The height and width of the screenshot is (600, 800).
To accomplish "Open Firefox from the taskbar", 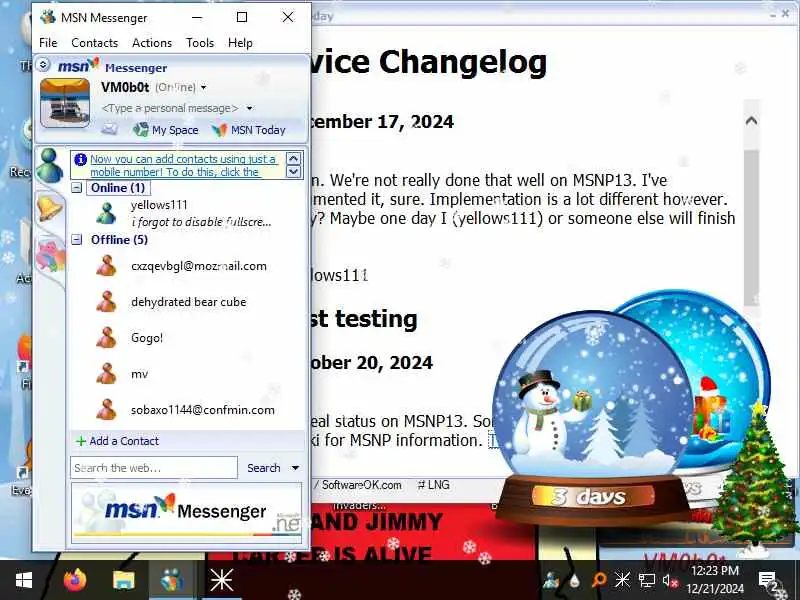I will point(74,580).
